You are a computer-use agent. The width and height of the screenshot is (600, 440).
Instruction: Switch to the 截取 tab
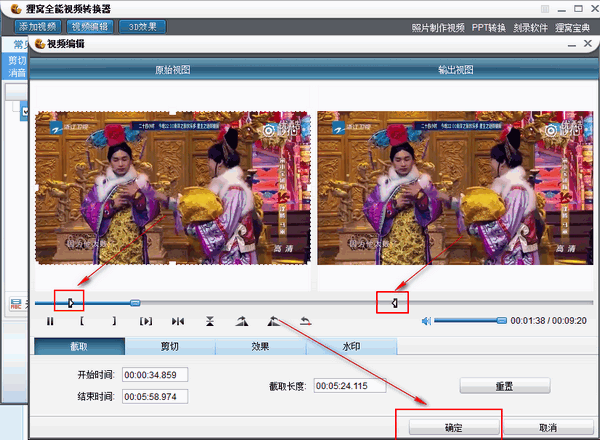click(x=80, y=346)
